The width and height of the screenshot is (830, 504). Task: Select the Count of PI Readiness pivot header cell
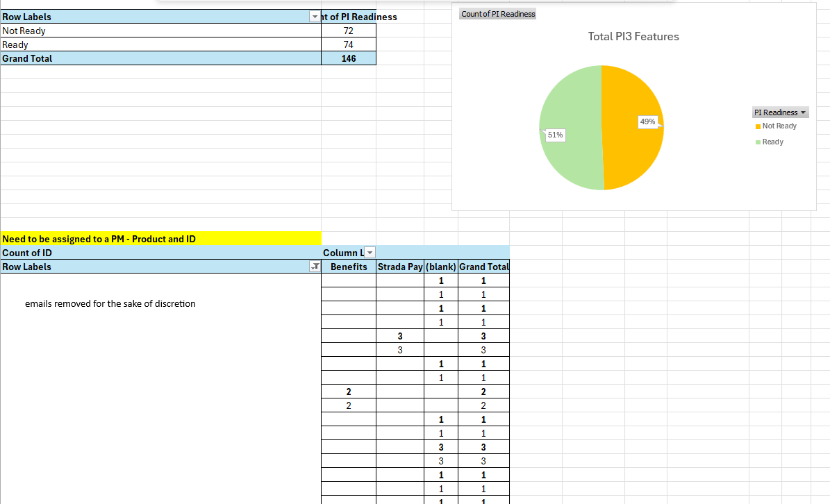(348, 17)
